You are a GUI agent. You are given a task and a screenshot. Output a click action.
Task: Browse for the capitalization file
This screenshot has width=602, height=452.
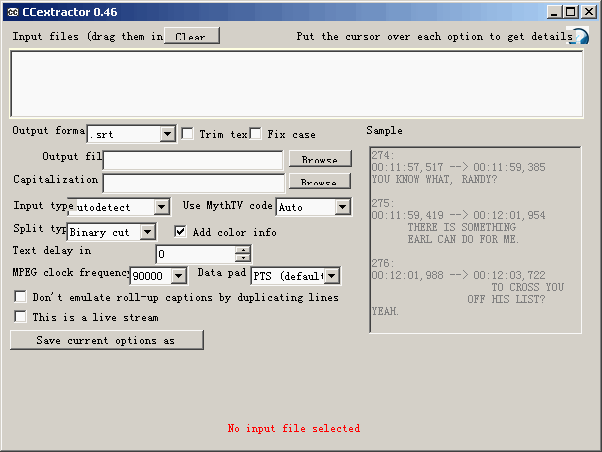[x=319, y=181]
